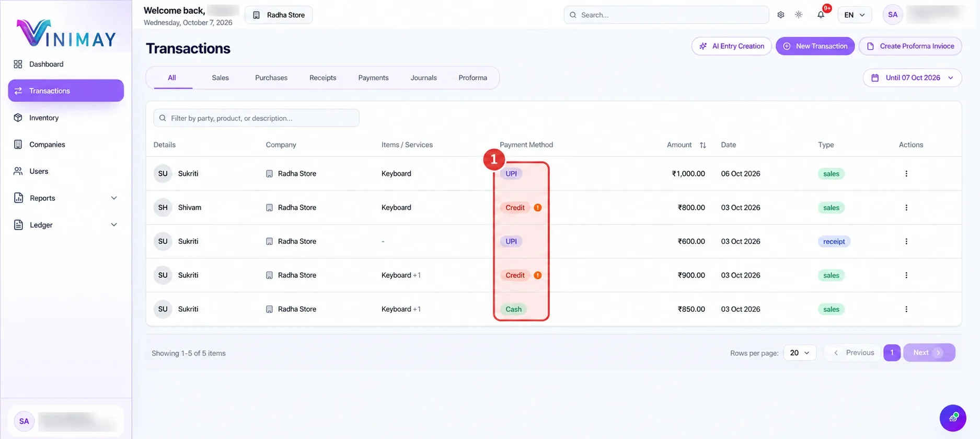Click the Next pagination button
The height and width of the screenshot is (439, 980).
tap(929, 353)
